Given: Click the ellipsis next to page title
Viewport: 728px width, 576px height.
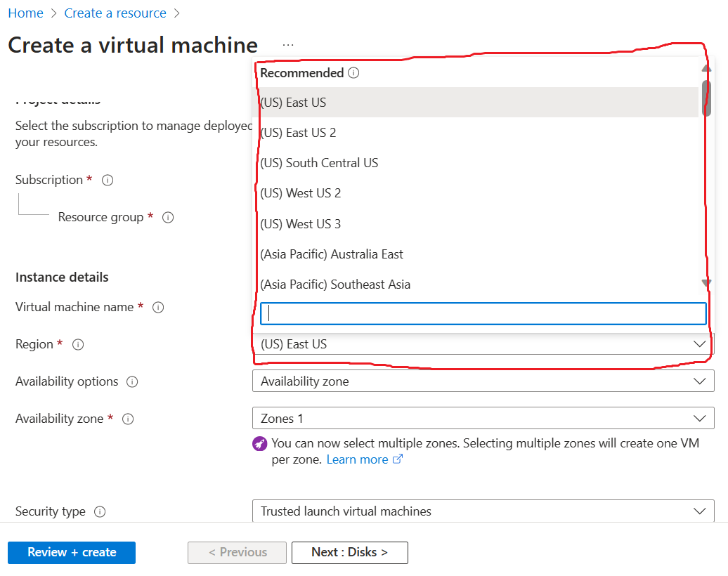Looking at the screenshot, I should 287,44.
